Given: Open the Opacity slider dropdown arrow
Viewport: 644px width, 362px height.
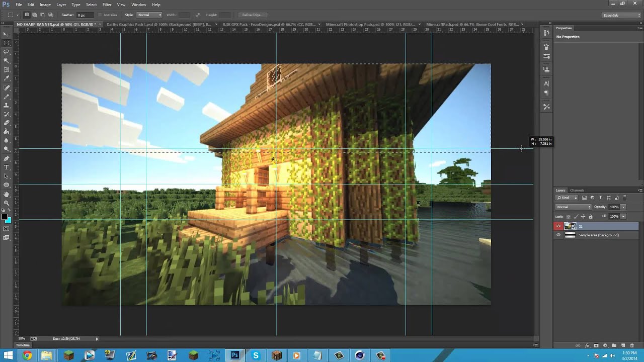Looking at the screenshot, I should [x=623, y=207].
